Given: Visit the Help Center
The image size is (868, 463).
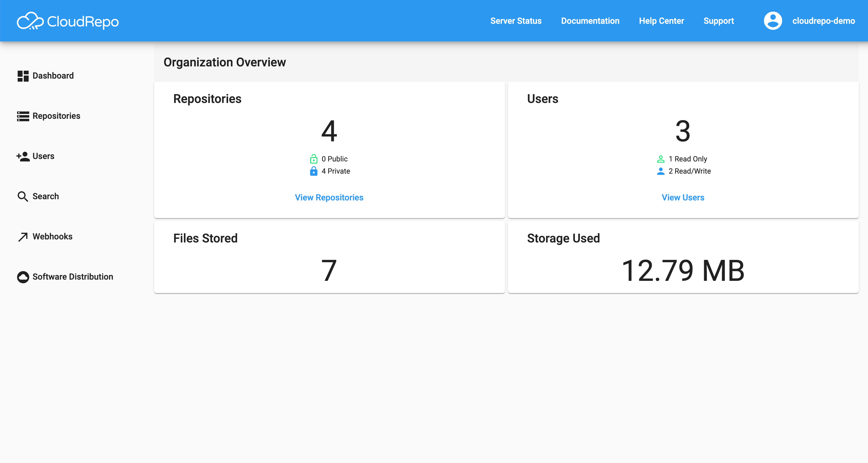Looking at the screenshot, I should click(661, 21).
